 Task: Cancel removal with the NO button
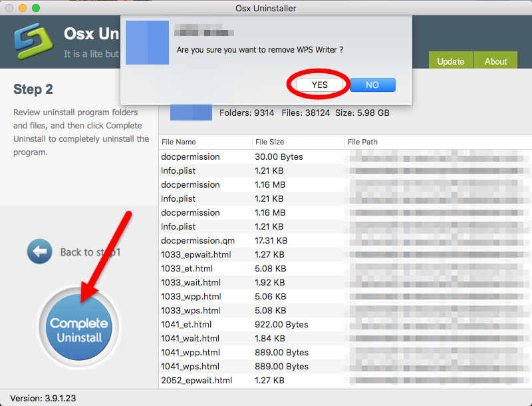point(372,85)
